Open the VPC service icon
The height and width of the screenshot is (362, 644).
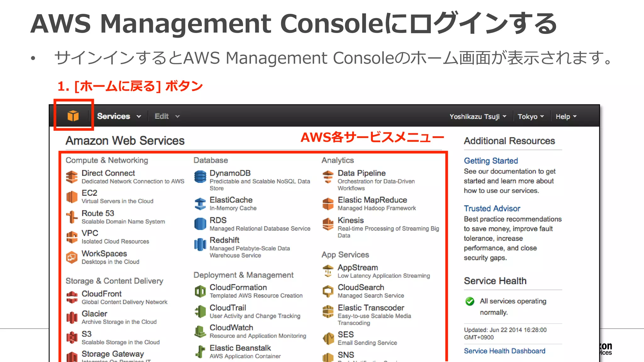pos(72,237)
